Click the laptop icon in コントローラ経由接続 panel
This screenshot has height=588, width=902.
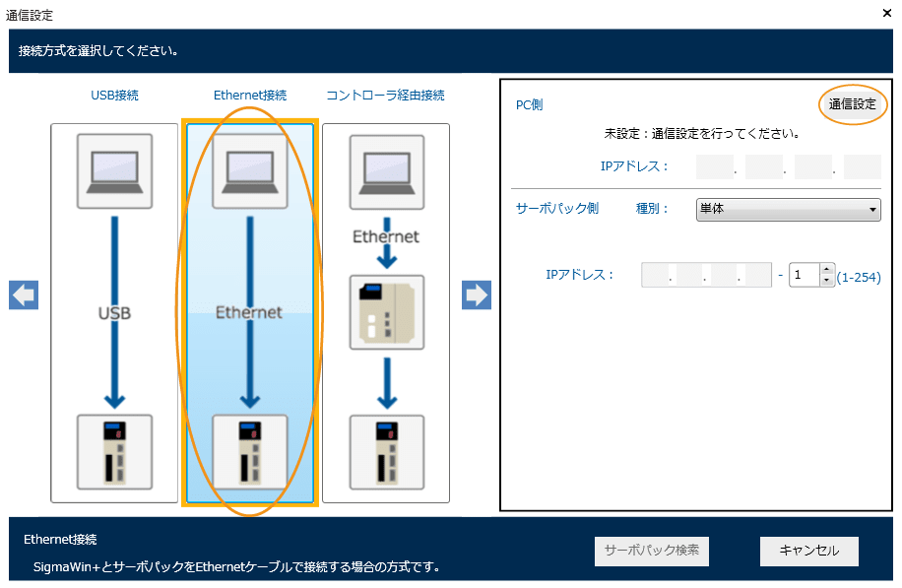[386, 171]
